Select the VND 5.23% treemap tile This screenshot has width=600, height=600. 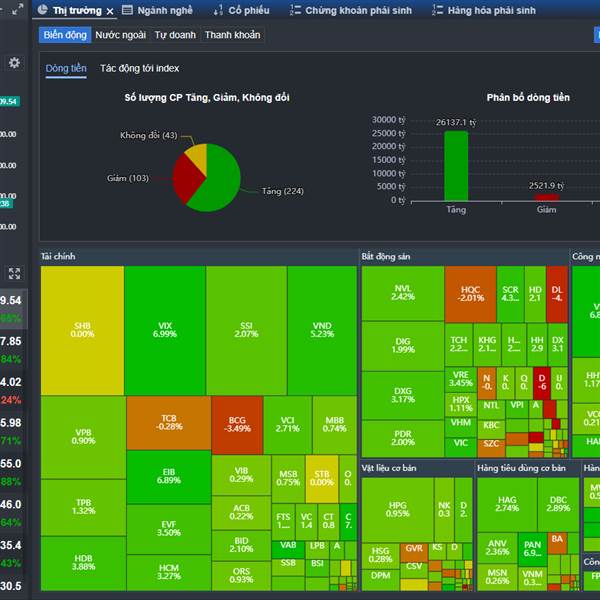click(x=322, y=330)
